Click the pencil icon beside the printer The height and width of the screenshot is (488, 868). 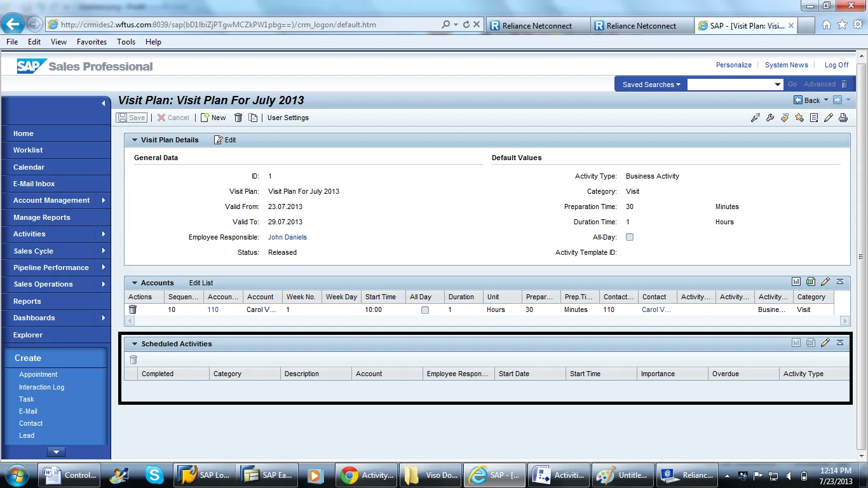tap(829, 118)
